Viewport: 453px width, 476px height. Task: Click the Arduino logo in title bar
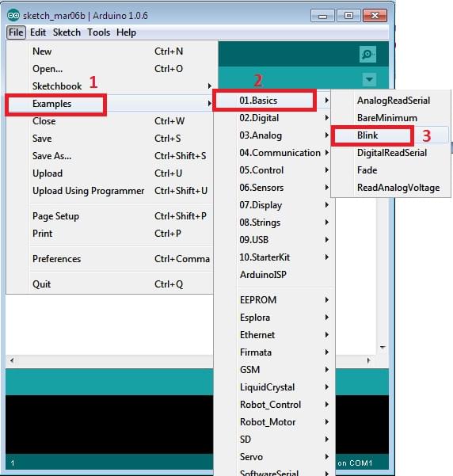(13, 16)
